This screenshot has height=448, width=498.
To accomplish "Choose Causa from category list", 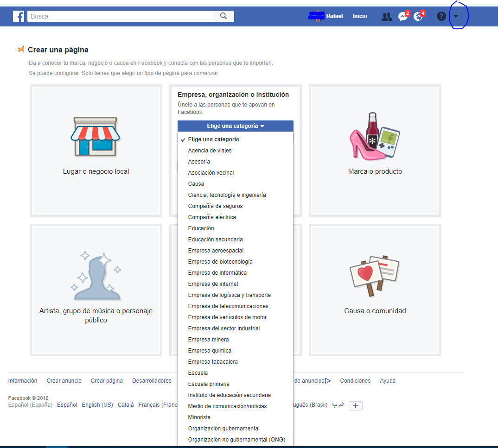I will [x=236, y=184].
